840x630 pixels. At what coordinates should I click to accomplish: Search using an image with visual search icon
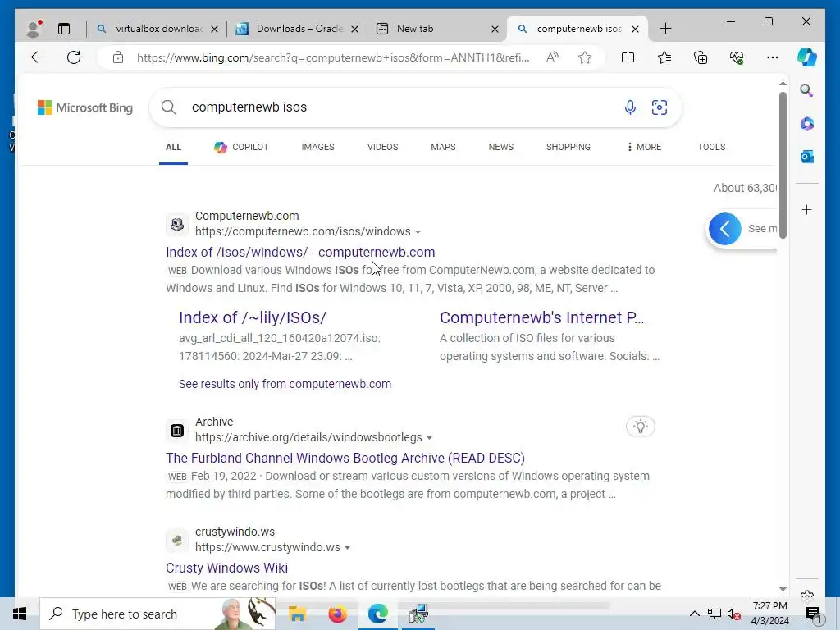point(660,107)
